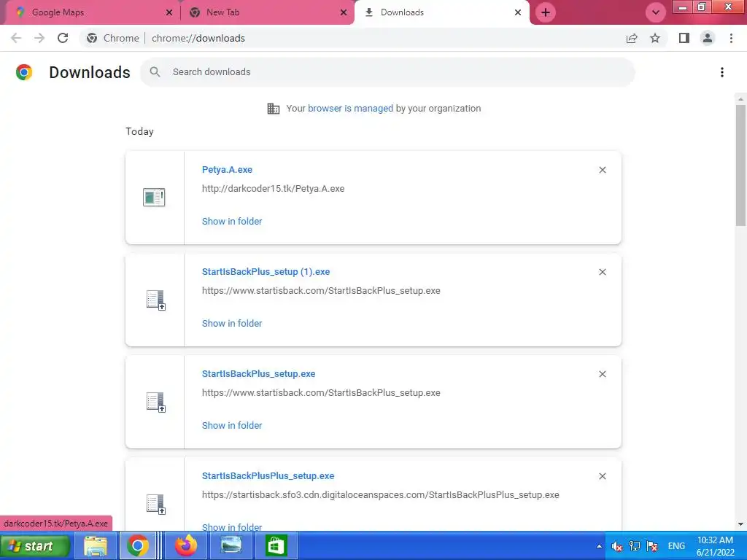Close the Downloads tab

pyautogui.click(x=518, y=12)
